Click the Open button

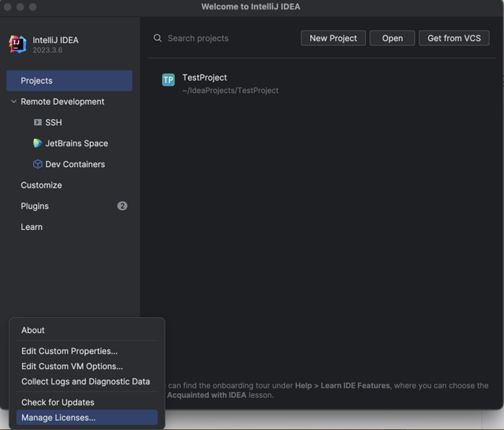(x=392, y=38)
